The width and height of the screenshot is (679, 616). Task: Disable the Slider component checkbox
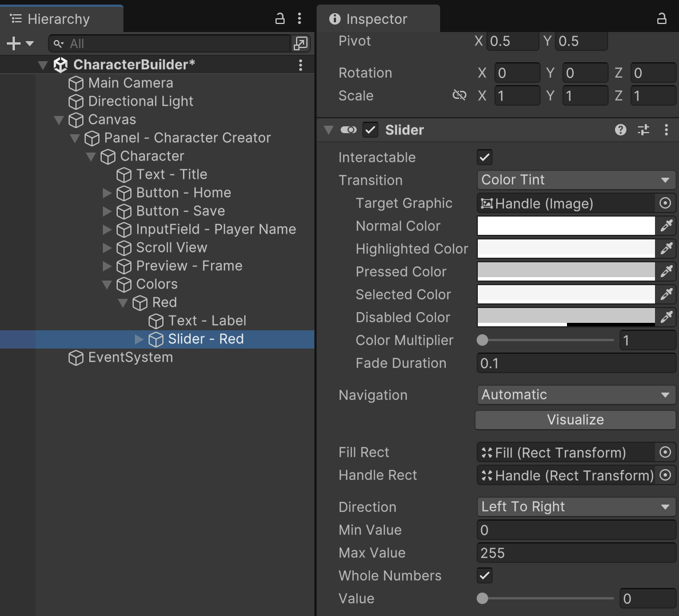370,130
